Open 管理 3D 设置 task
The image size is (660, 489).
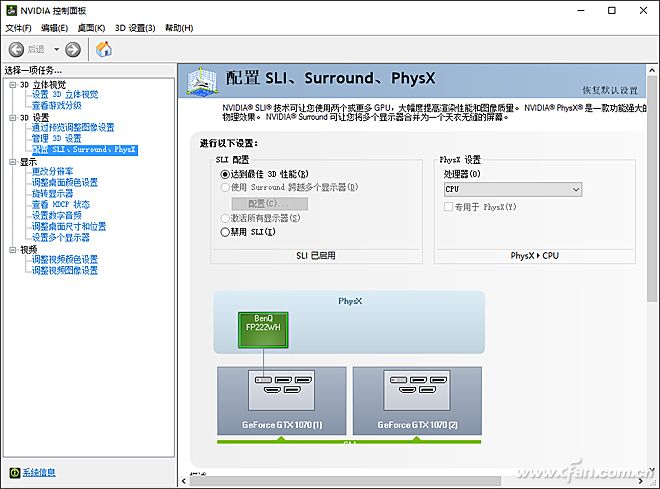click(56, 138)
